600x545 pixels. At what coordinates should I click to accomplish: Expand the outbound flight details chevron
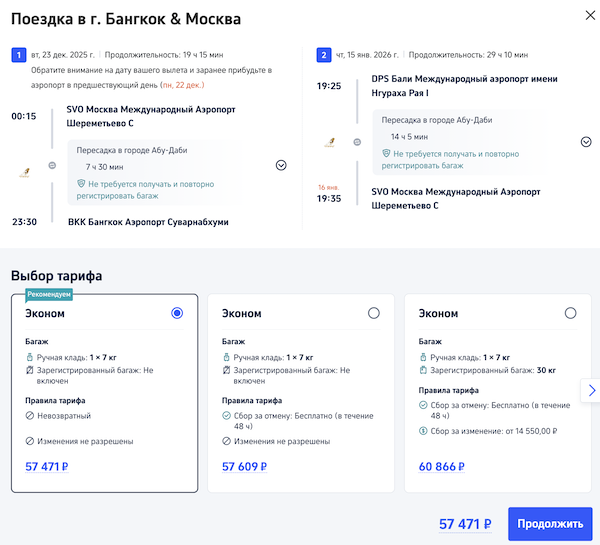coord(281,165)
